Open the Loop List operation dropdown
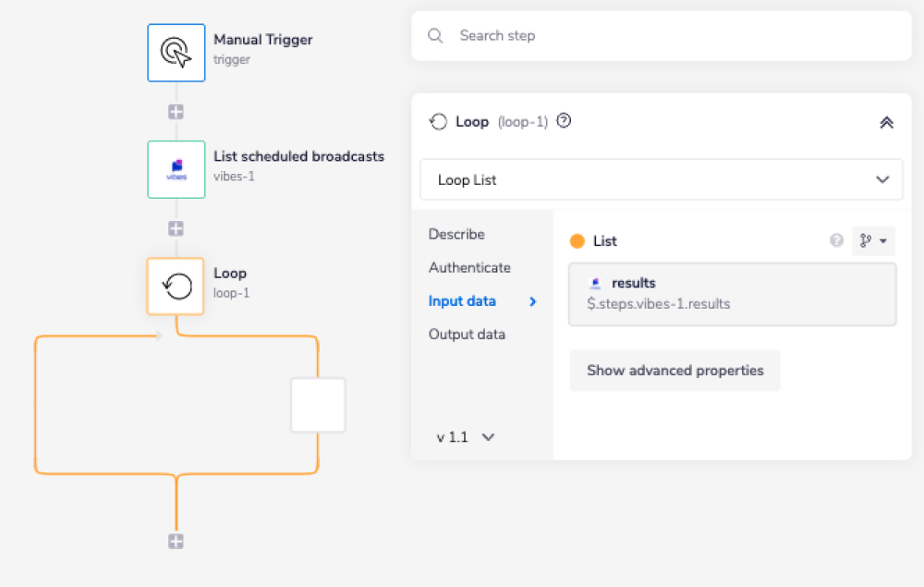 661,179
